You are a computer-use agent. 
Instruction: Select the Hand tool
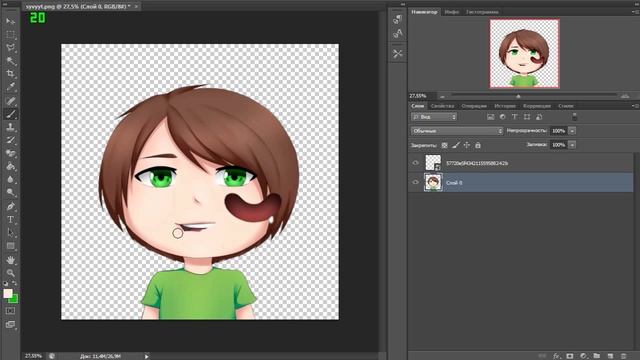(x=10, y=260)
